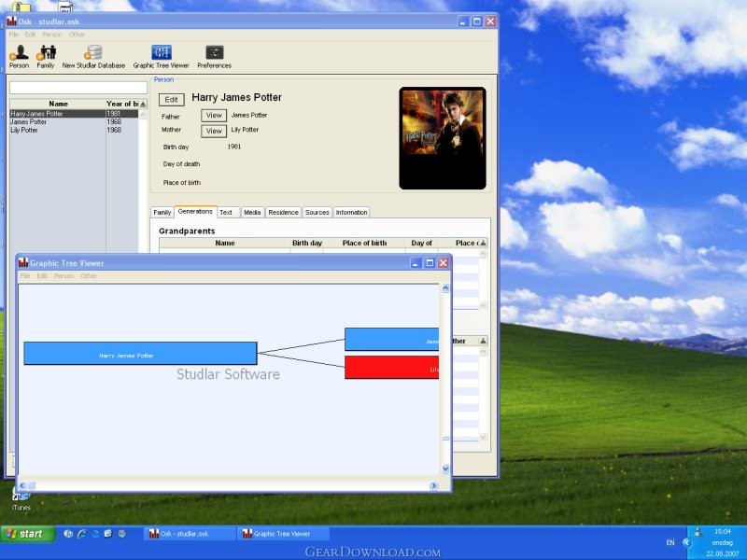Switch to the Family tab
747x560 pixels.
162,213
